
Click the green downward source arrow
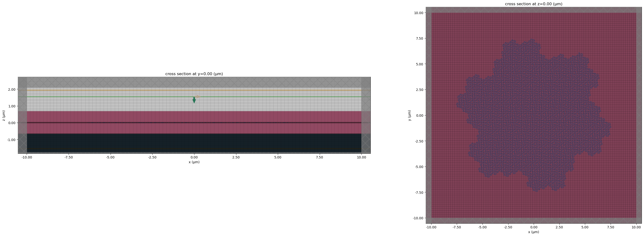pos(194,100)
